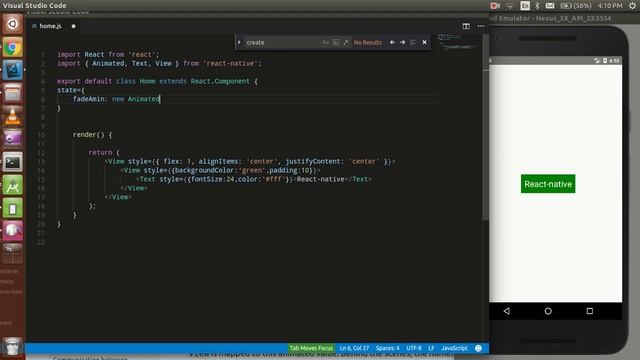Screen dimensions: 640x360
Task: Expand the replace field in find widget
Action: (x=239, y=42)
